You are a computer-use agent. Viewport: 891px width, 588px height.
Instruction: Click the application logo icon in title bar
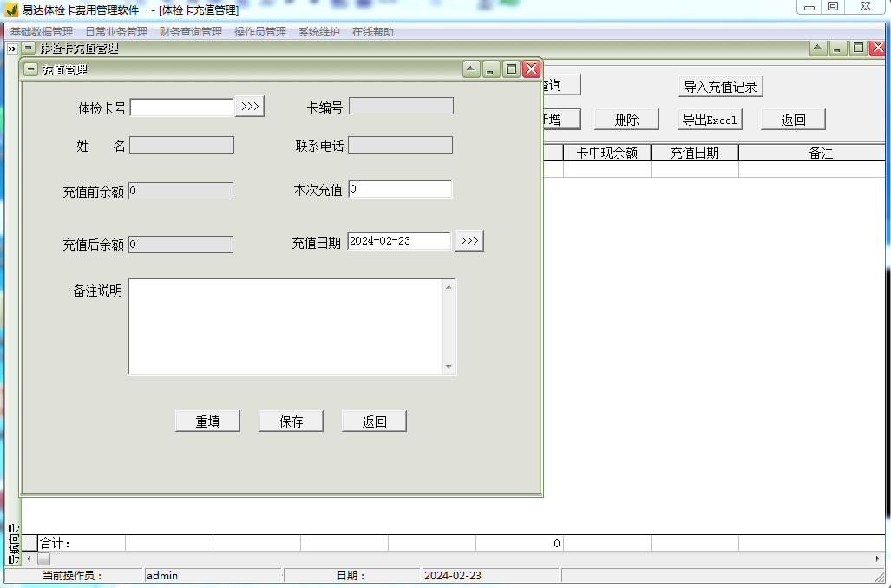[10, 10]
